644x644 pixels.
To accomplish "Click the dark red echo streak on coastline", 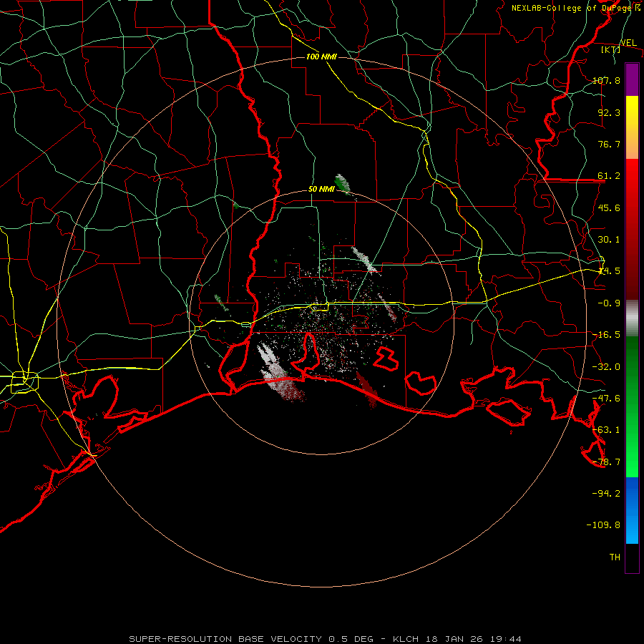I will (367, 389).
